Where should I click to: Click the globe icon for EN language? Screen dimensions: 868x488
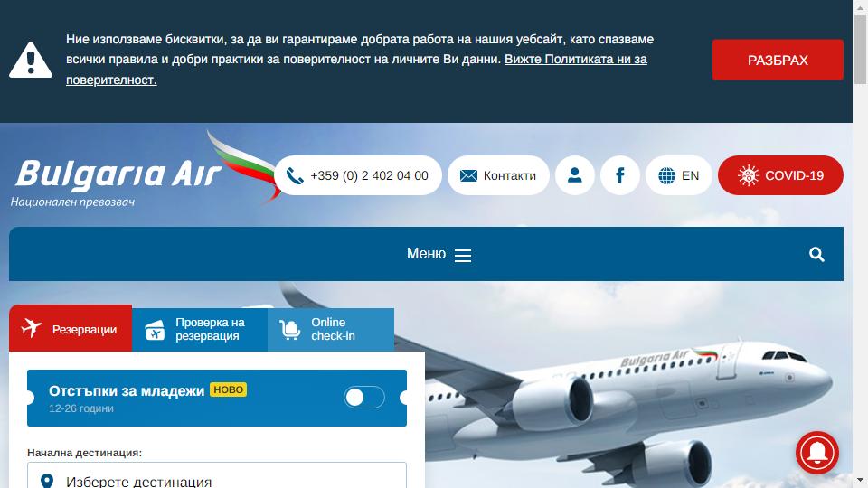tap(666, 176)
